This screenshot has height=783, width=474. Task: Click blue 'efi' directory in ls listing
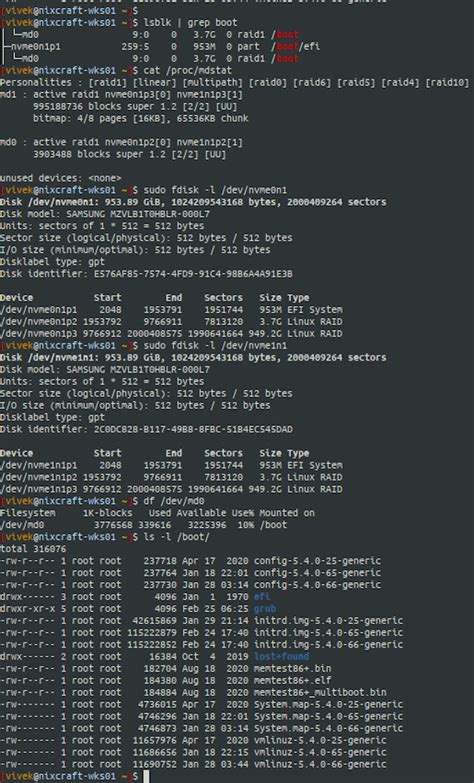[x=262, y=597]
